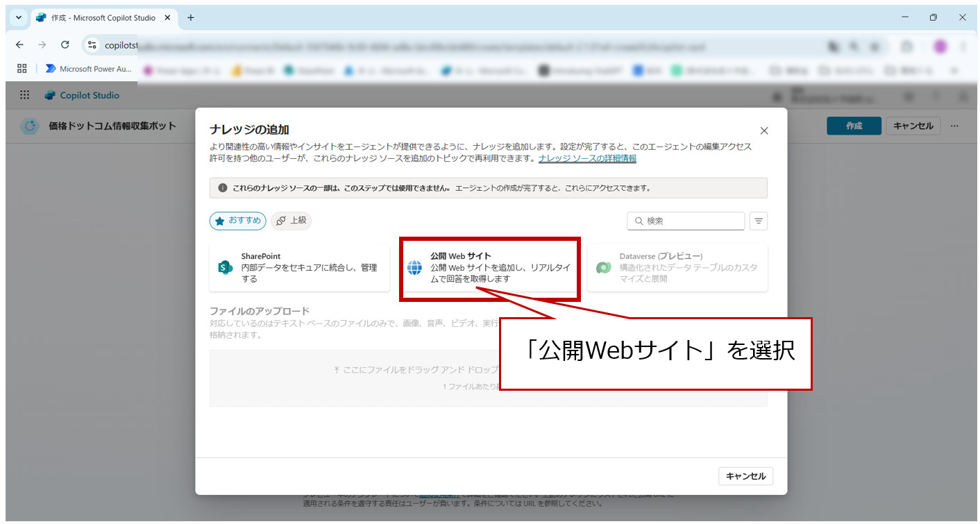Reload the page in browser
980x524 pixels.
click(x=65, y=45)
